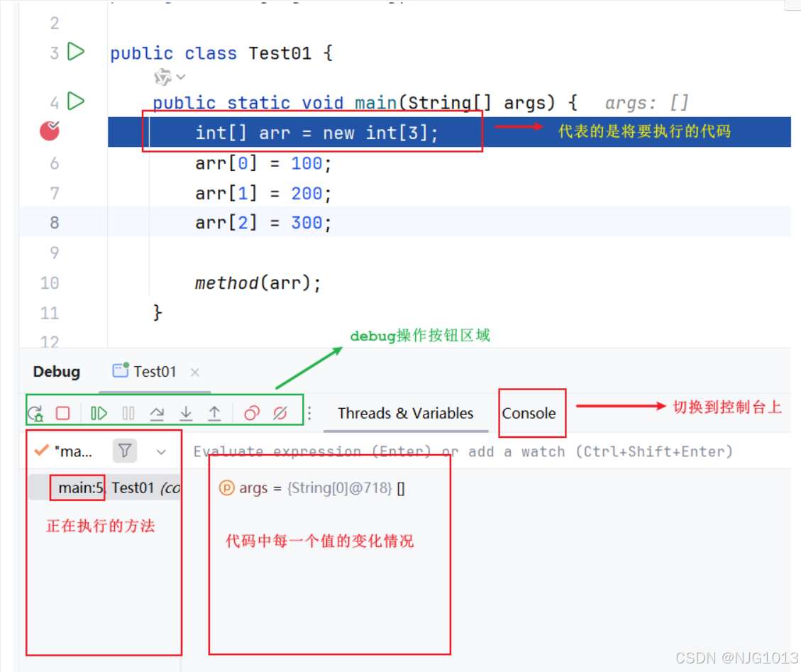Screen dimensions: 801x672
Task: Stop the debugger session
Action: (x=62, y=413)
